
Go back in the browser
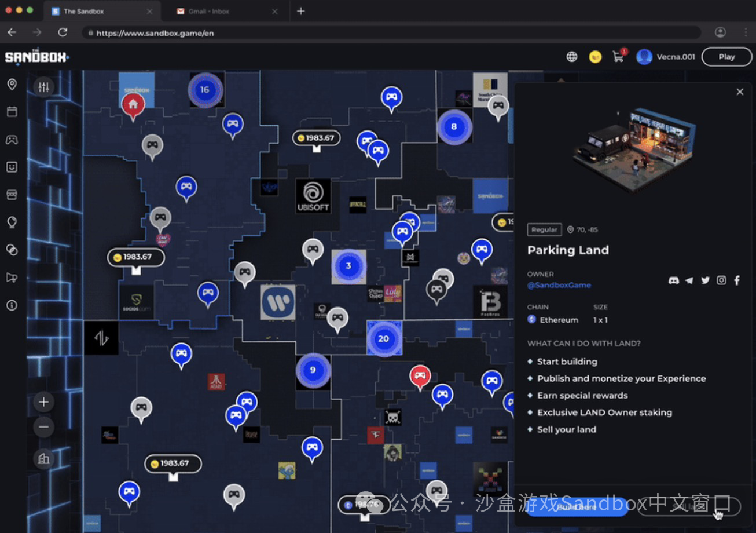click(x=12, y=32)
